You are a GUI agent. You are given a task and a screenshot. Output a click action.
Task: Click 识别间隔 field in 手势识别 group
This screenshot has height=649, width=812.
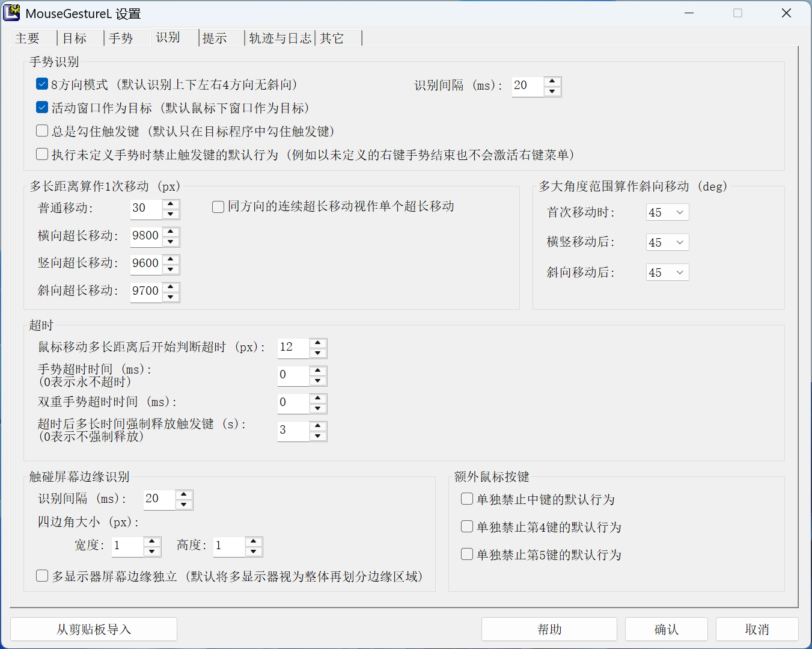click(528, 86)
